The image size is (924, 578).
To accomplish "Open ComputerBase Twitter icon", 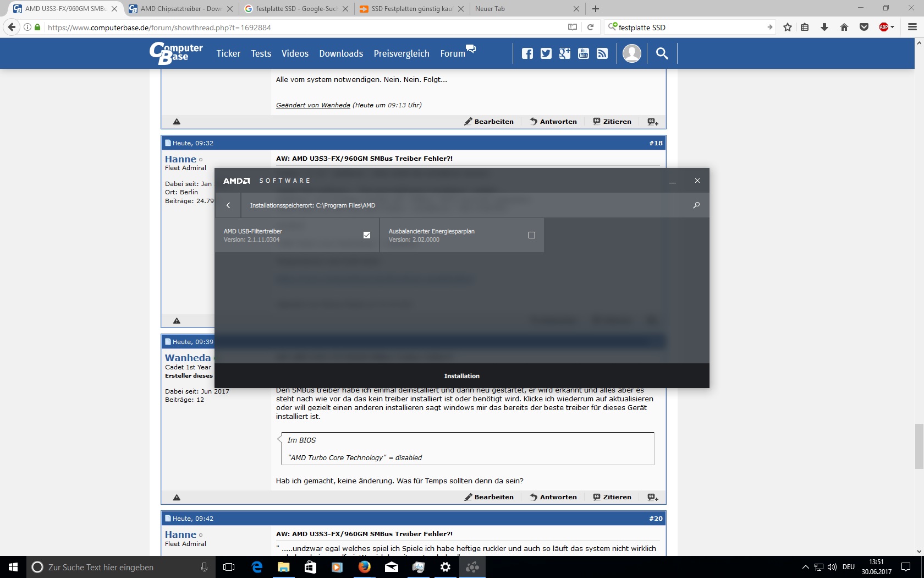I will [x=546, y=53].
